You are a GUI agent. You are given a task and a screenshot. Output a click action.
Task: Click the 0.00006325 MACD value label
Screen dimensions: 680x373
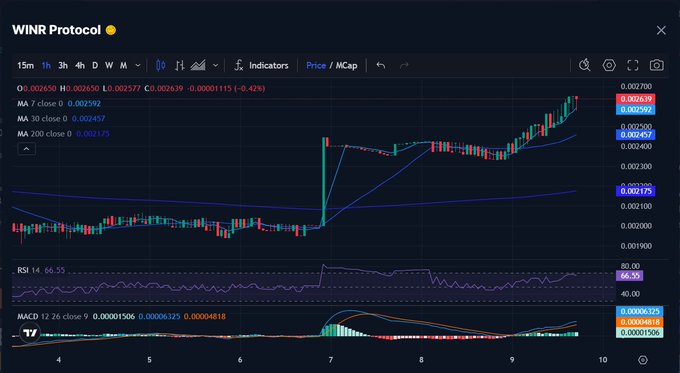[x=639, y=311]
